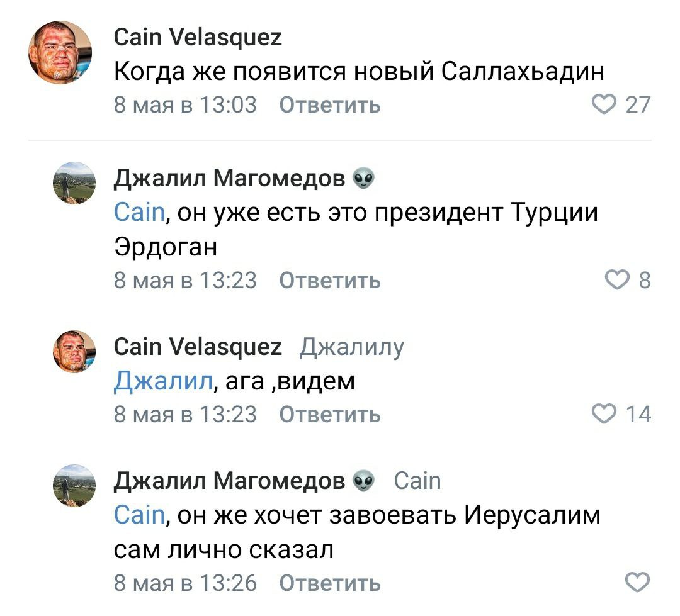Open Cain Velasquez name on Саллахьадин comment
Image resolution: width=680 pixels, height=616 pixels.
[x=198, y=38]
